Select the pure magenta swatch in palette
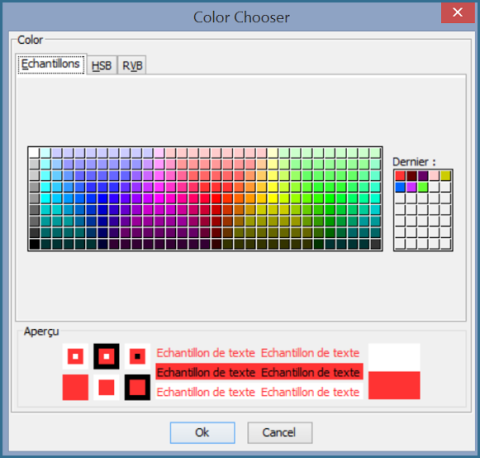The height and width of the screenshot is (458, 480). (x=159, y=198)
